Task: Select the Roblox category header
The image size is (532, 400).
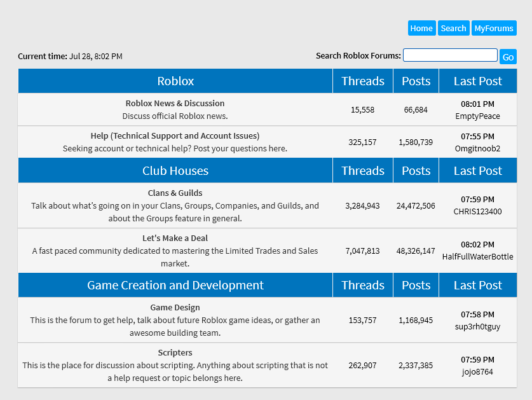Action: (x=175, y=81)
